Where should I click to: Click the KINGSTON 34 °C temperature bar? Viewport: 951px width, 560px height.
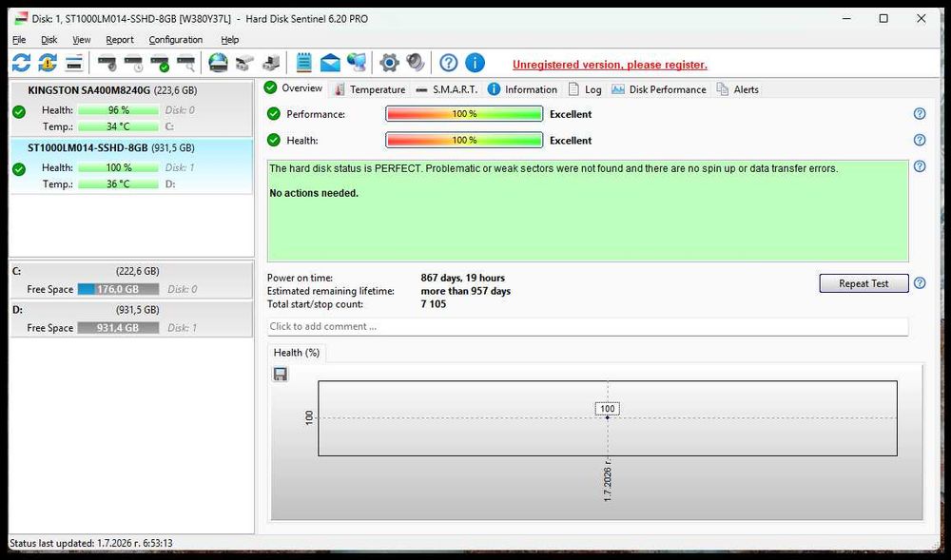pos(118,126)
